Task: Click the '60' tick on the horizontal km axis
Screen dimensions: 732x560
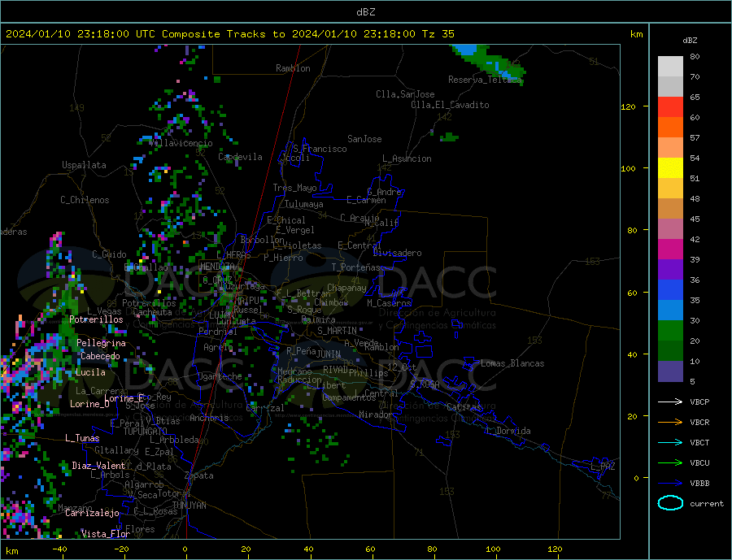Action: (x=370, y=549)
